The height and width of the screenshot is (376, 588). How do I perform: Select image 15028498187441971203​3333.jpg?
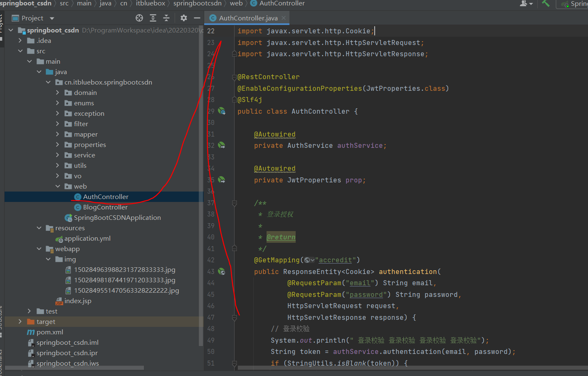tap(125, 280)
